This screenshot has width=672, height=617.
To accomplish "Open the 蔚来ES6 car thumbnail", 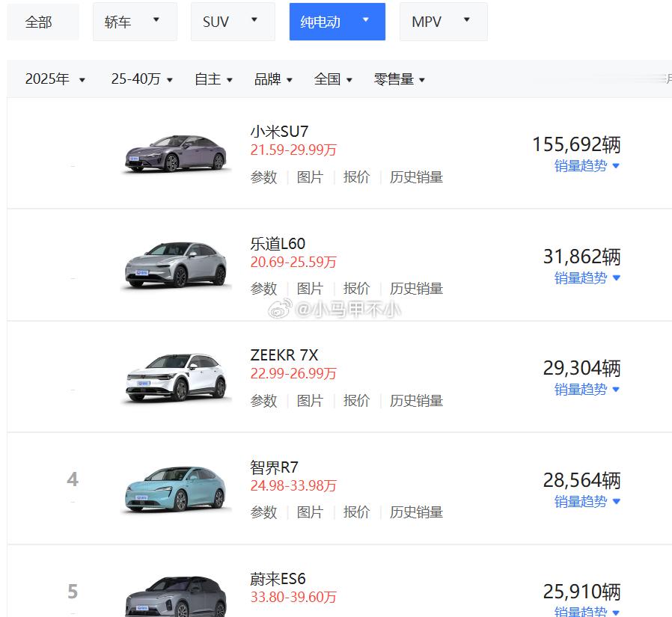I will [176, 598].
